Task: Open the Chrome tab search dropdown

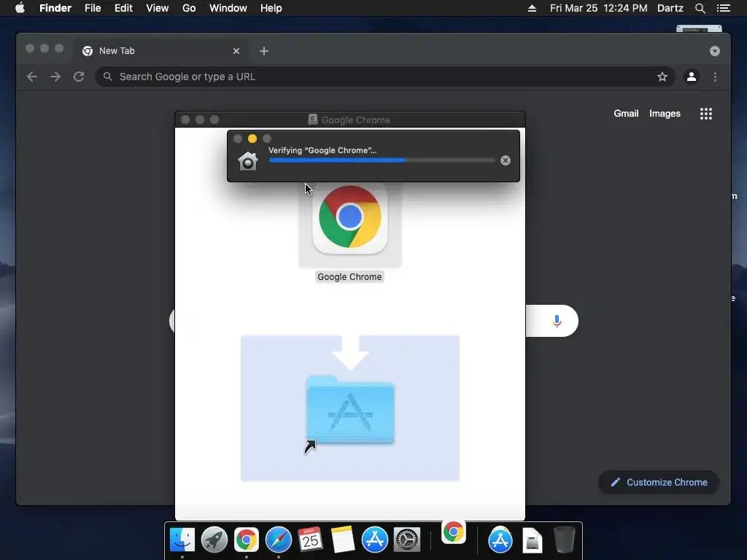Action: 715,51
